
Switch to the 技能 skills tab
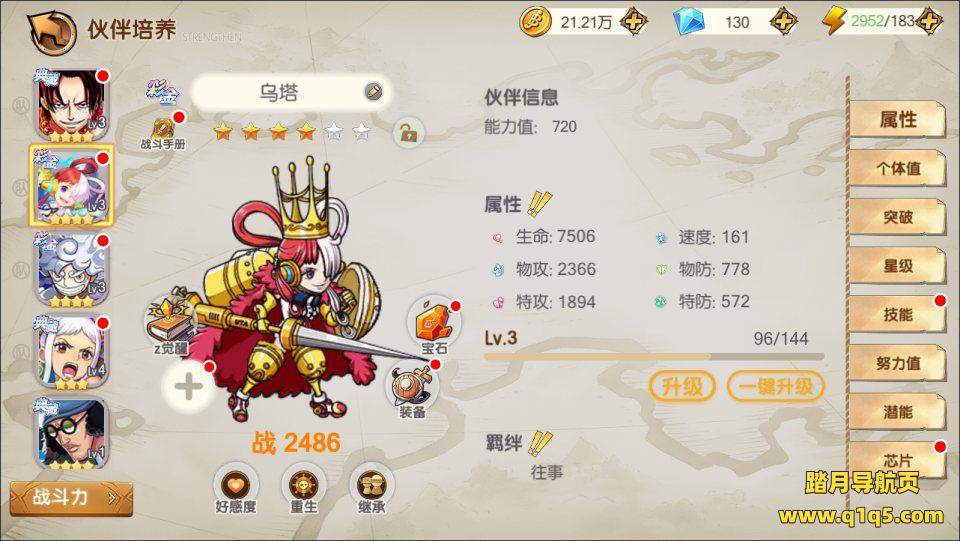pos(897,314)
